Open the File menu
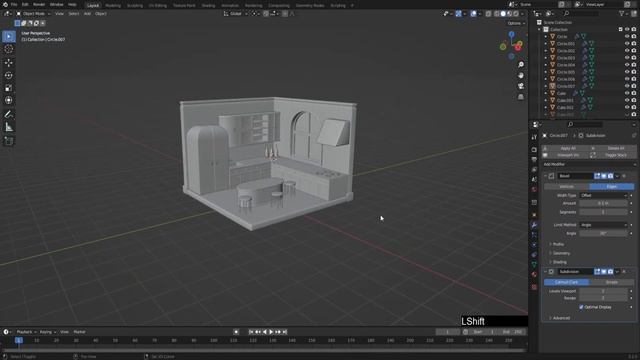640x360 pixels. pyautogui.click(x=14, y=4)
